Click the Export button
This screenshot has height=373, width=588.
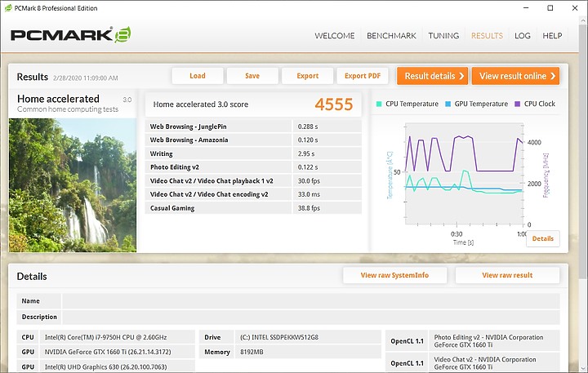coord(308,76)
